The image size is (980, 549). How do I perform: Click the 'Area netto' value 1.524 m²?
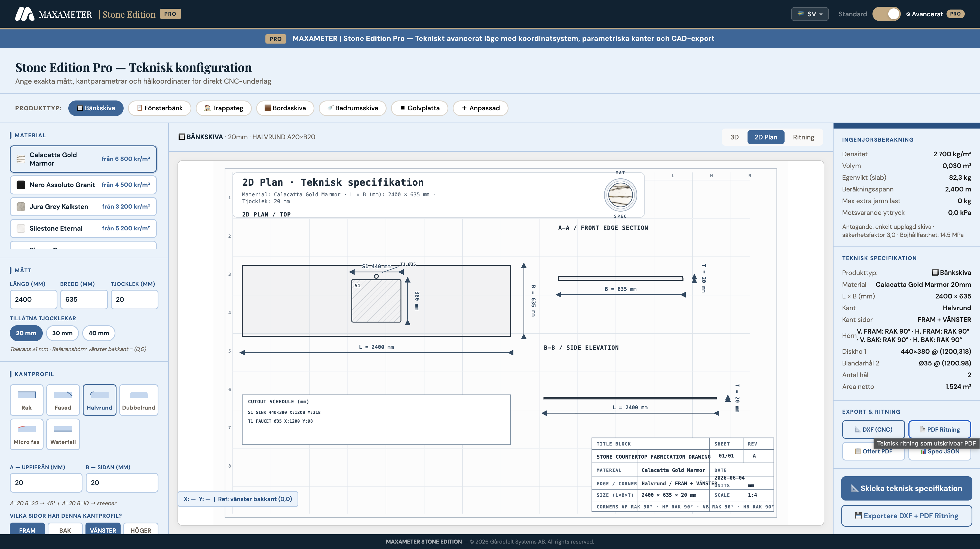click(x=958, y=386)
